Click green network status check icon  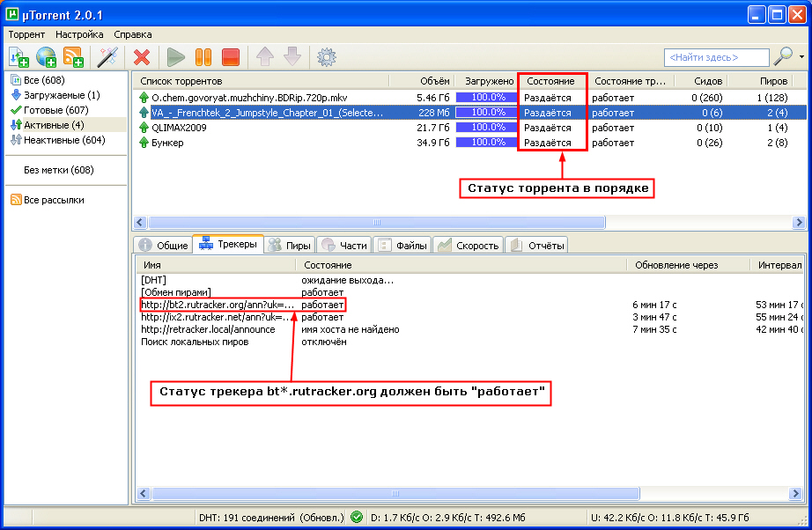[357, 517]
